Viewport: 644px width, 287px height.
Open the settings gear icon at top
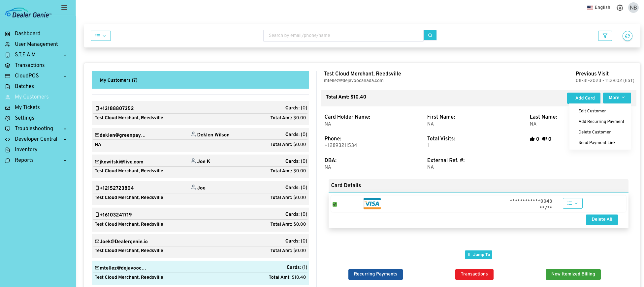click(x=620, y=8)
